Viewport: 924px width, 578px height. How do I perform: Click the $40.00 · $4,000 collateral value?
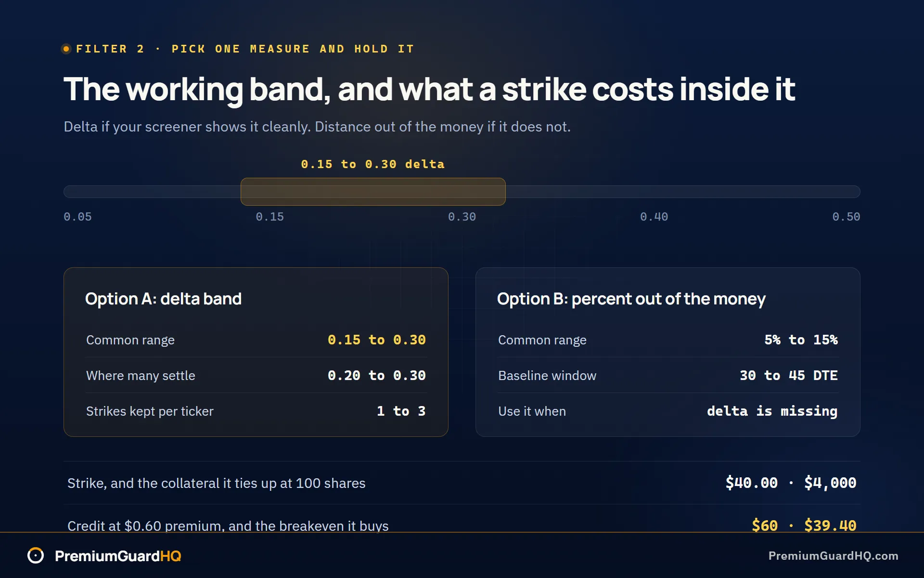[791, 483]
